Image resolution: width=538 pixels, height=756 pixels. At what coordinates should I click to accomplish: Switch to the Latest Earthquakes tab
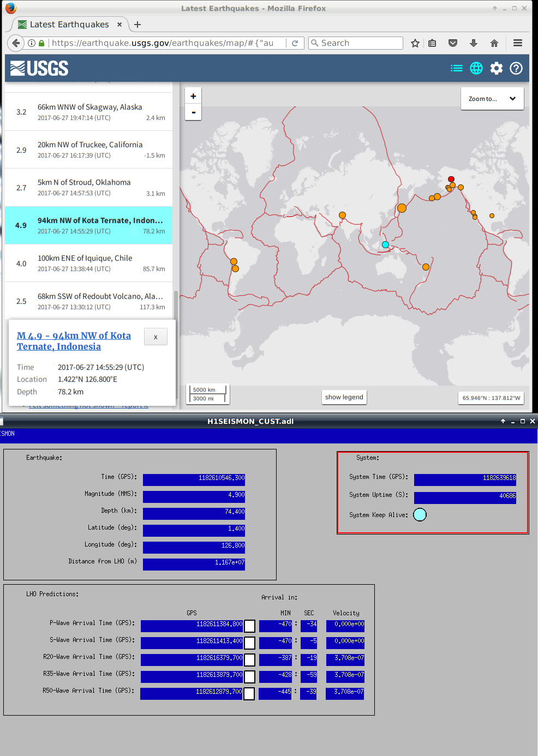[69, 25]
